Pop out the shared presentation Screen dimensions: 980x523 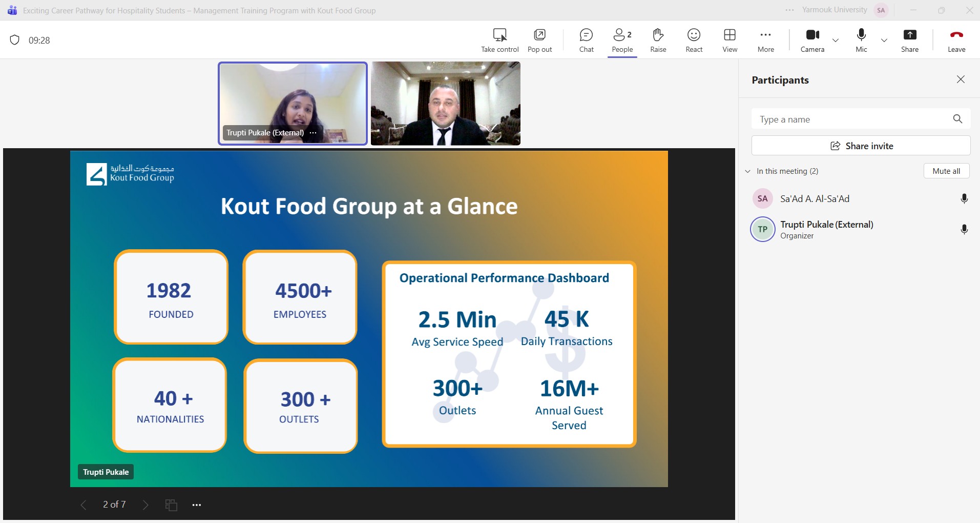[x=539, y=35]
